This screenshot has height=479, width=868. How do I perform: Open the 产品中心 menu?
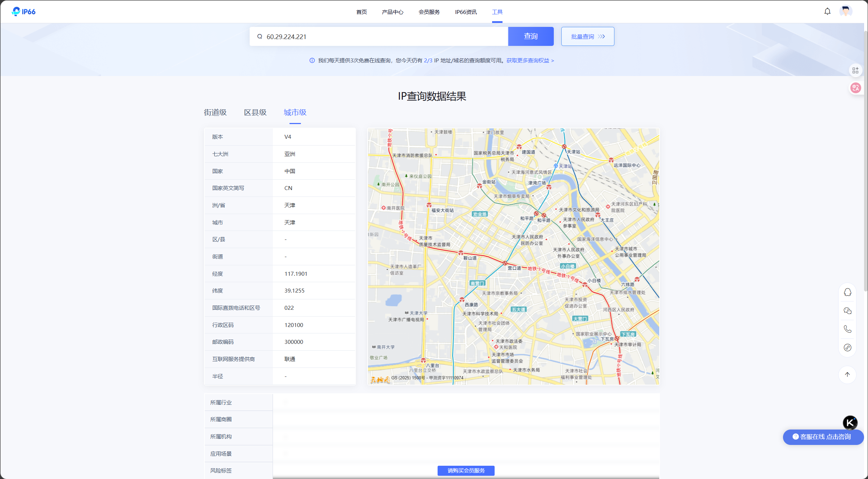[392, 12]
